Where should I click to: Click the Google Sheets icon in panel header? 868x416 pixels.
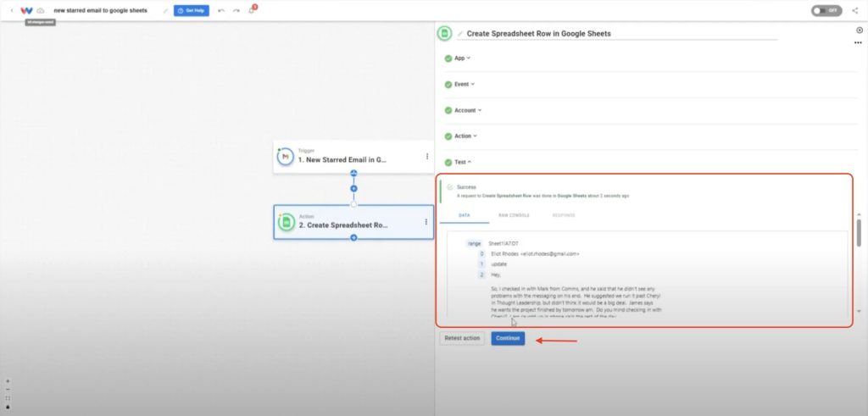click(444, 33)
